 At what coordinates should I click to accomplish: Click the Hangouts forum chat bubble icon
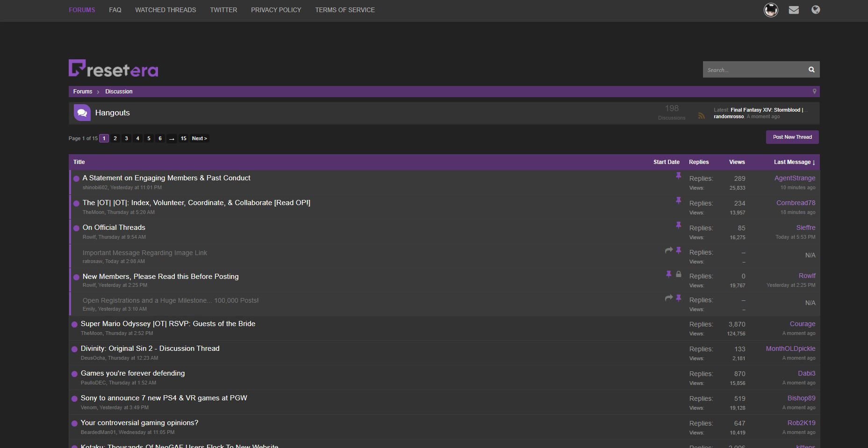tap(82, 113)
